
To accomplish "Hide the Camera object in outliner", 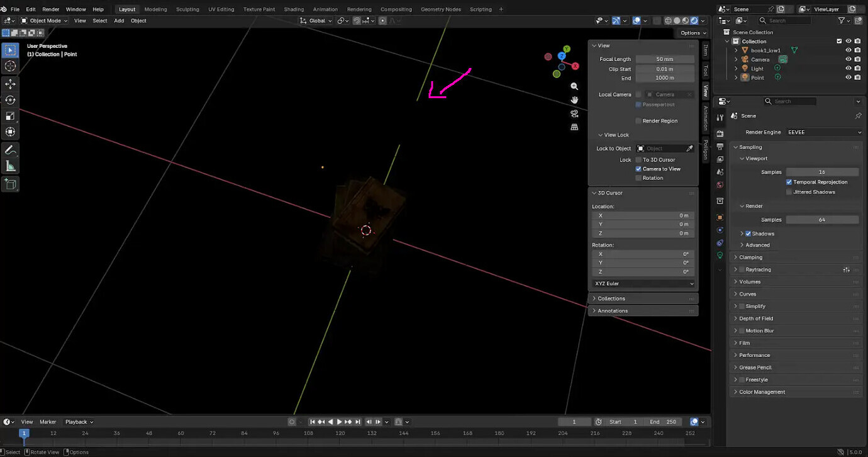I will pos(848,59).
